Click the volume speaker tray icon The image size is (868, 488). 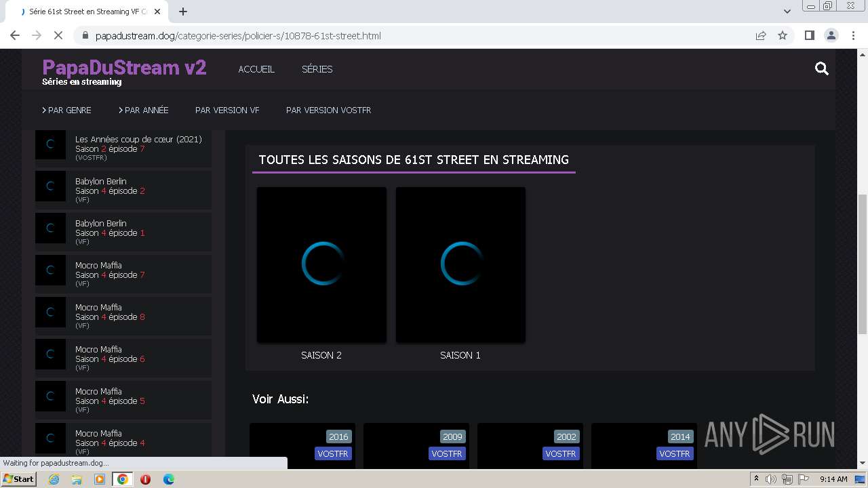(772, 479)
